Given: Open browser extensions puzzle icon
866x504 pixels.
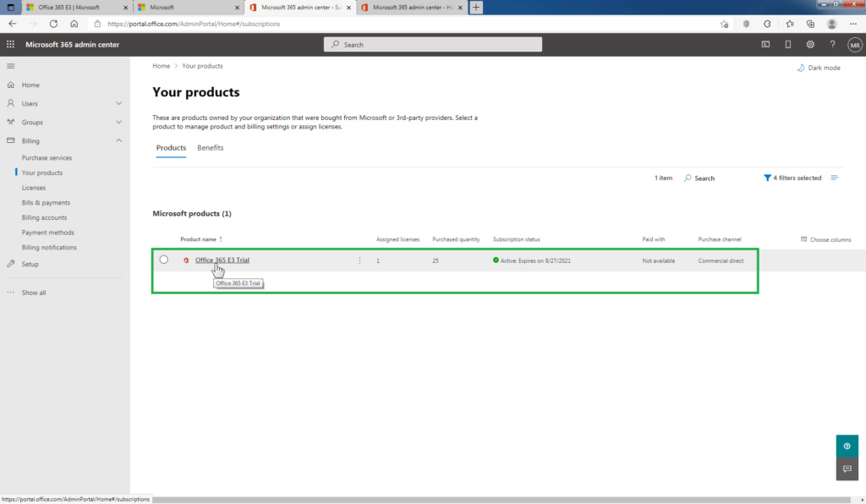Looking at the screenshot, I should click(x=767, y=24).
